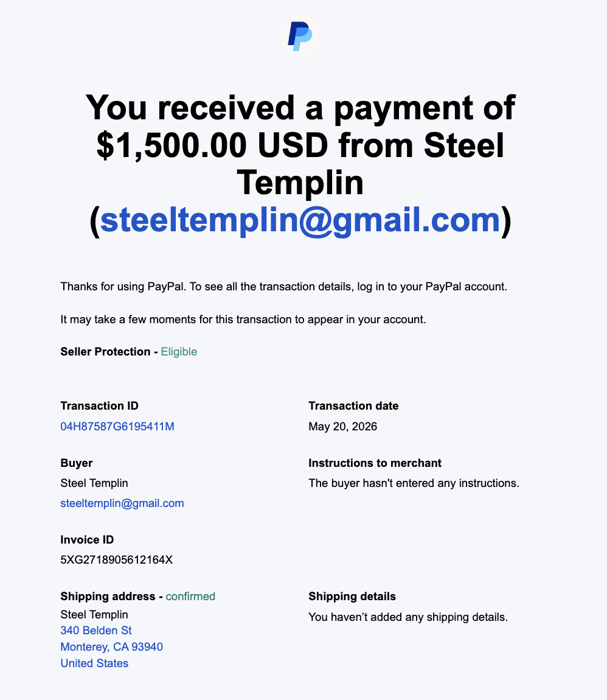This screenshot has width=607, height=700.
Task: Click the United States address link
Action: (x=94, y=663)
